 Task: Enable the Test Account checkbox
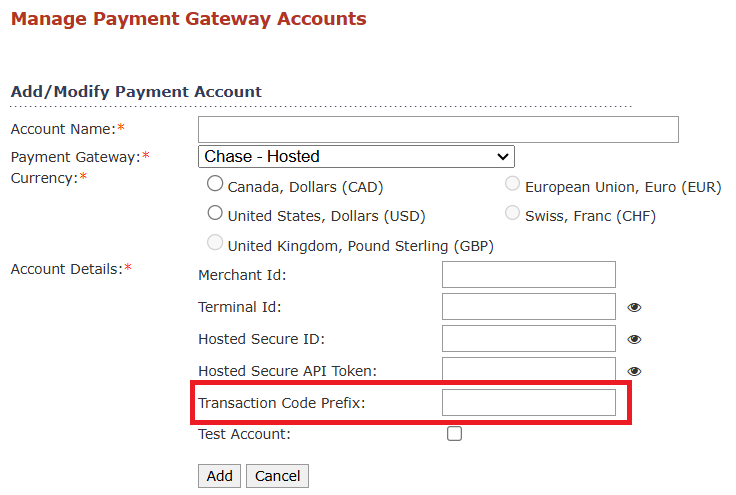pos(454,434)
